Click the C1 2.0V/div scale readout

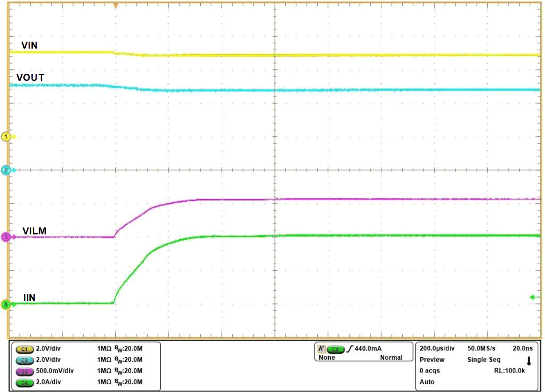(48, 349)
